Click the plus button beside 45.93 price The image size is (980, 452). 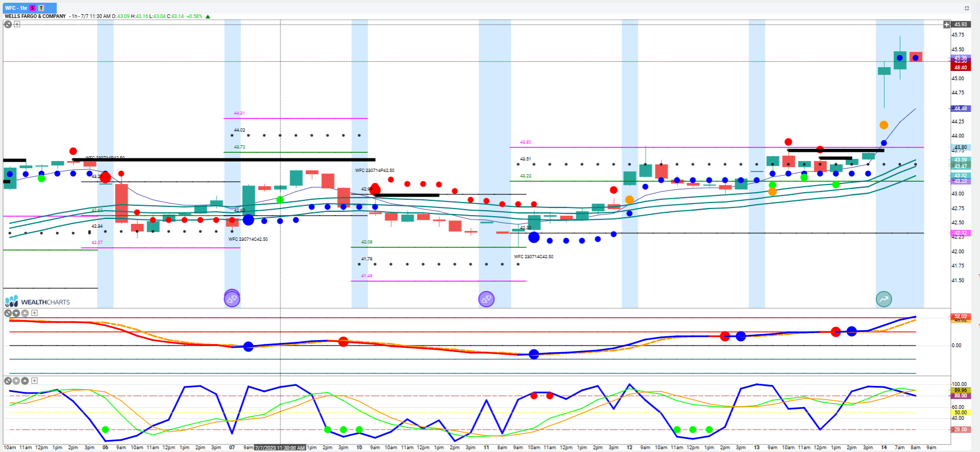[x=947, y=25]
